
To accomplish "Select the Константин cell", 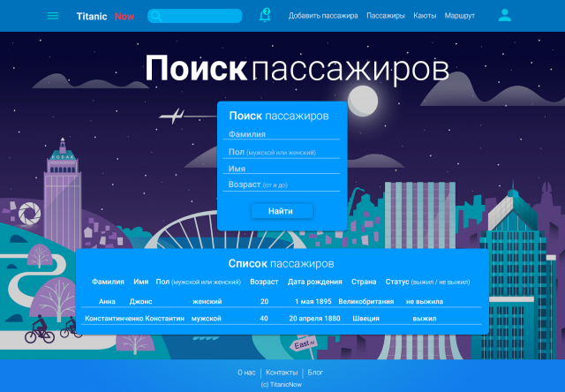I will point(165,319).
